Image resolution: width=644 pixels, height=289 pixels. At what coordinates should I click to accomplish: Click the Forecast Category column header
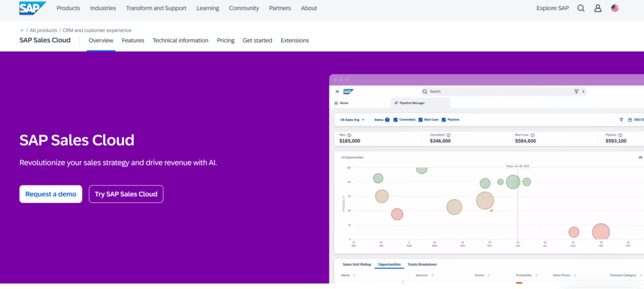623,275
